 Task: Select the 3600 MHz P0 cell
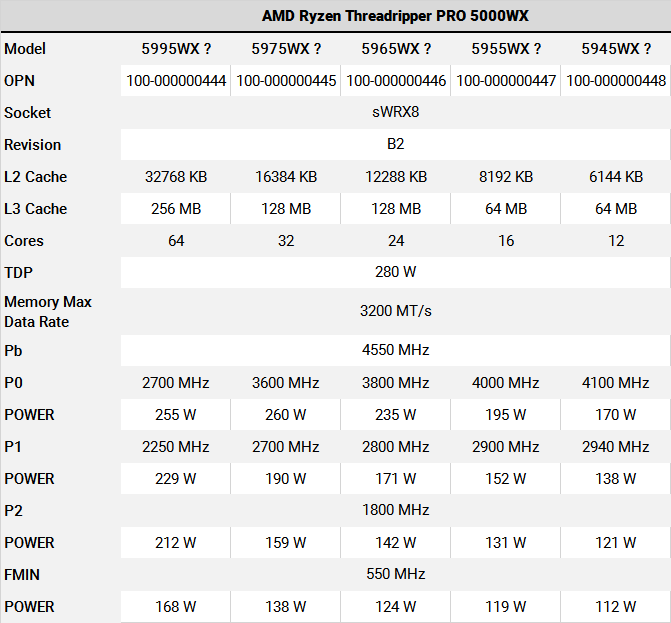286,383
